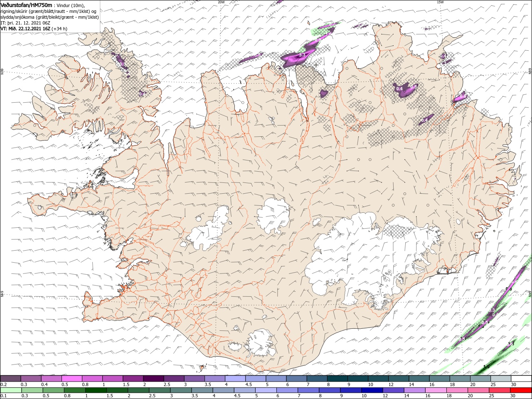This screenshot has width=532, height=399.
Task: Click the 'IT: þri. 21. 12. 2021 06Z' line
Action: [25, 22]
